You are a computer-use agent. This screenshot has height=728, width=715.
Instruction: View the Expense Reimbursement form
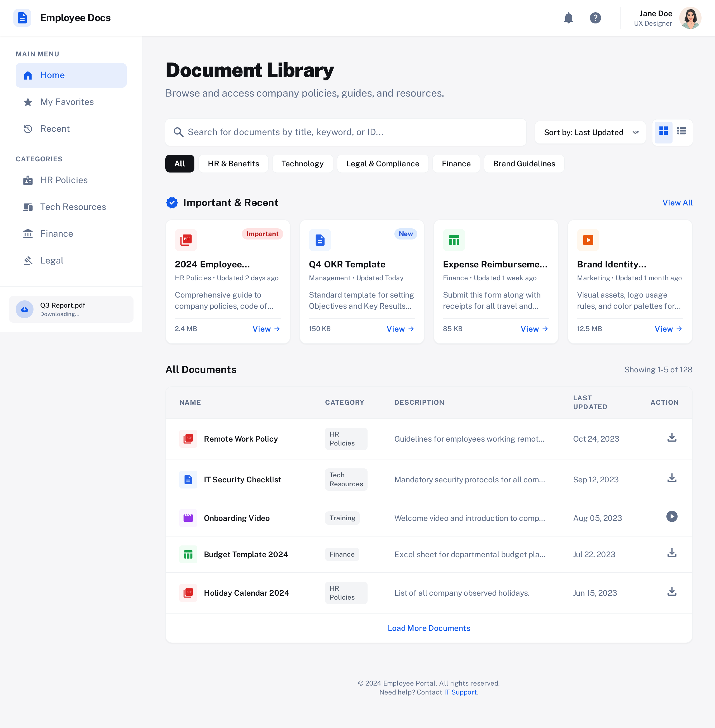534,329
